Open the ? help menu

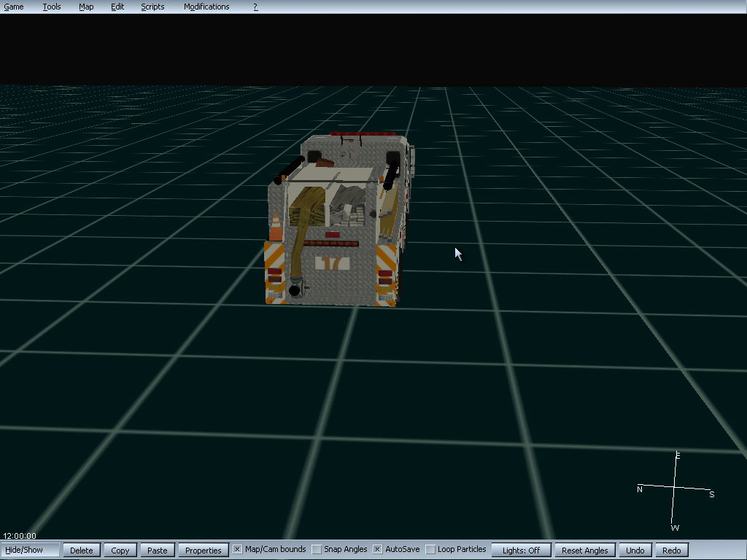(x=255, y=7)
